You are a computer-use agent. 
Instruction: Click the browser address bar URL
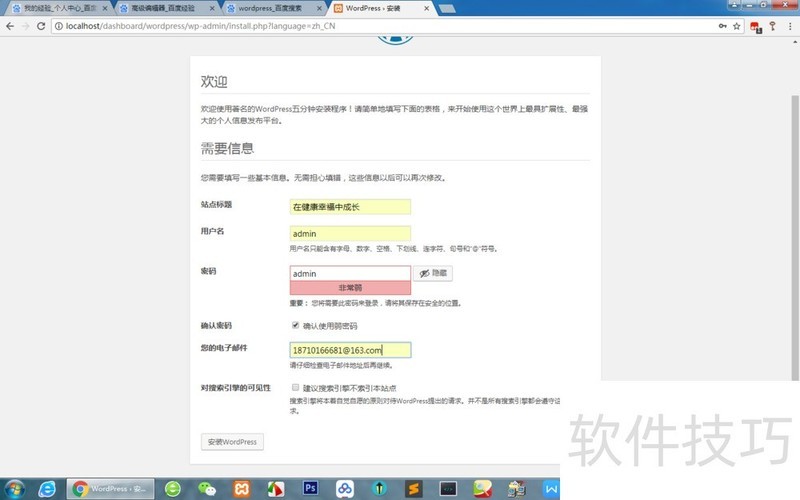pyautogui.click(x=201, y=26)
